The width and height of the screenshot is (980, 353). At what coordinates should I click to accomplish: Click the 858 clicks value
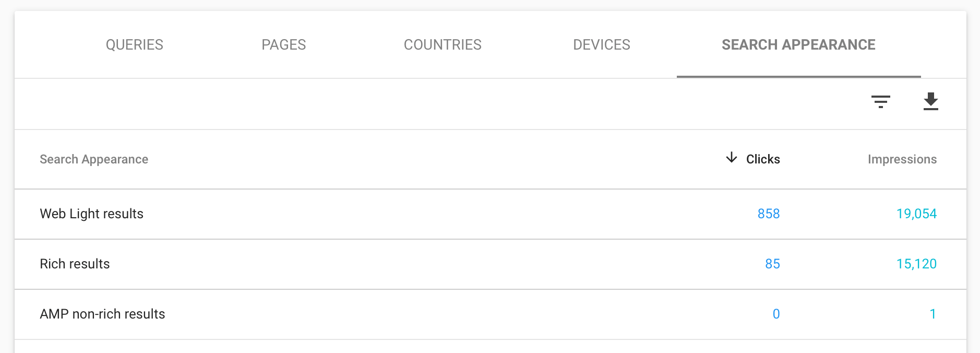768,214
